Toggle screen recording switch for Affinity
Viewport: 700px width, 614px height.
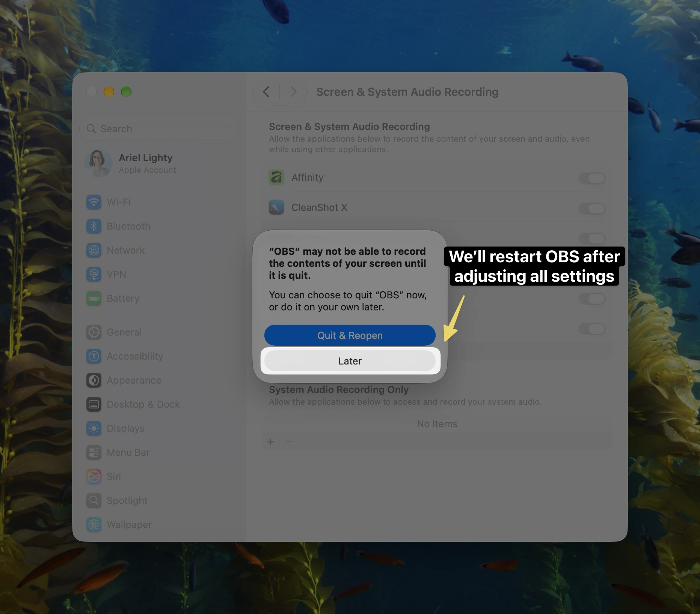592,178
